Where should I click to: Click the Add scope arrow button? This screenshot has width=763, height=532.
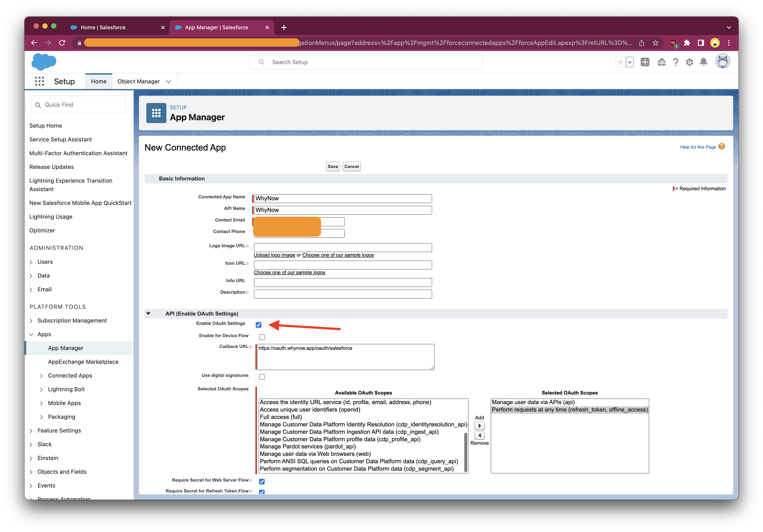(479, 426)
